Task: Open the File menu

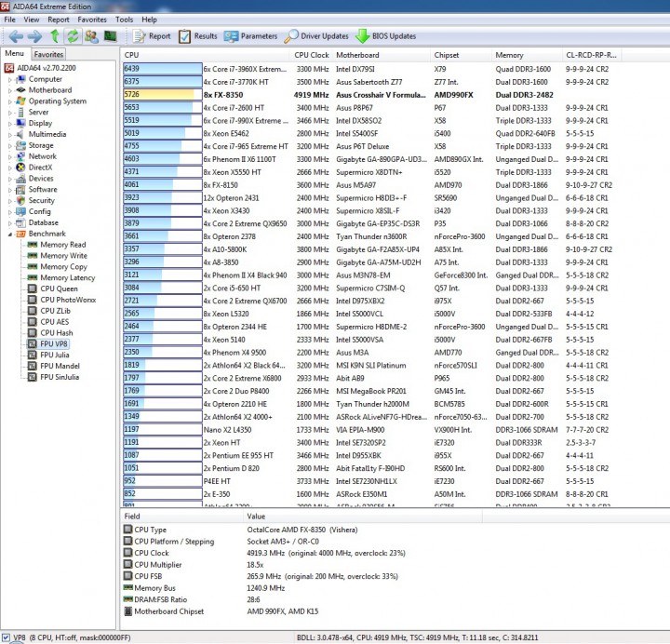Action: 10,20
